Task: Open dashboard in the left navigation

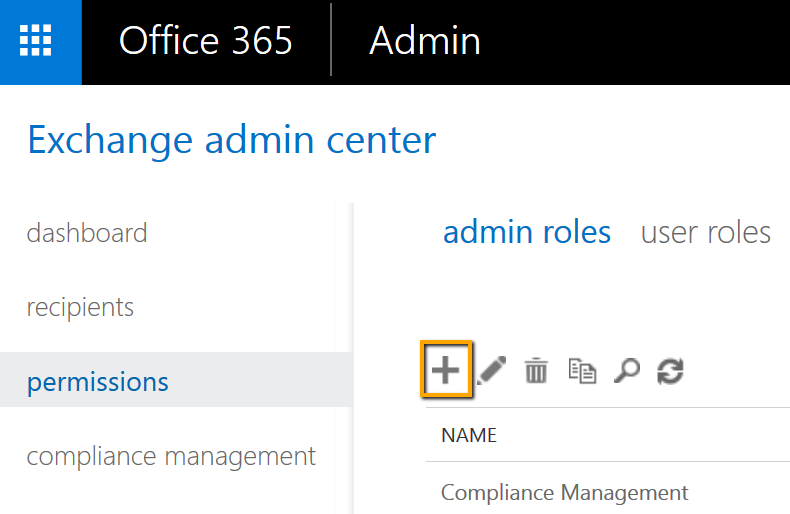Action: [87, 233]
